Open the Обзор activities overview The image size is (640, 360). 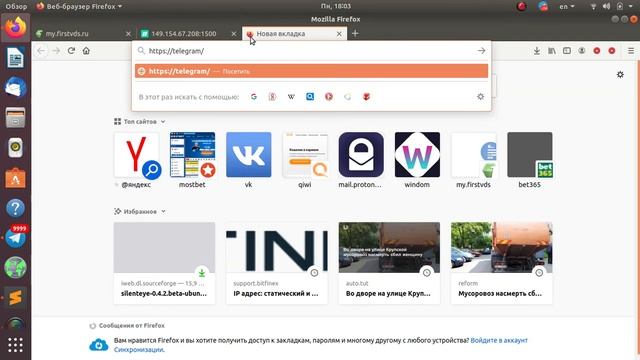coord(16,6)
